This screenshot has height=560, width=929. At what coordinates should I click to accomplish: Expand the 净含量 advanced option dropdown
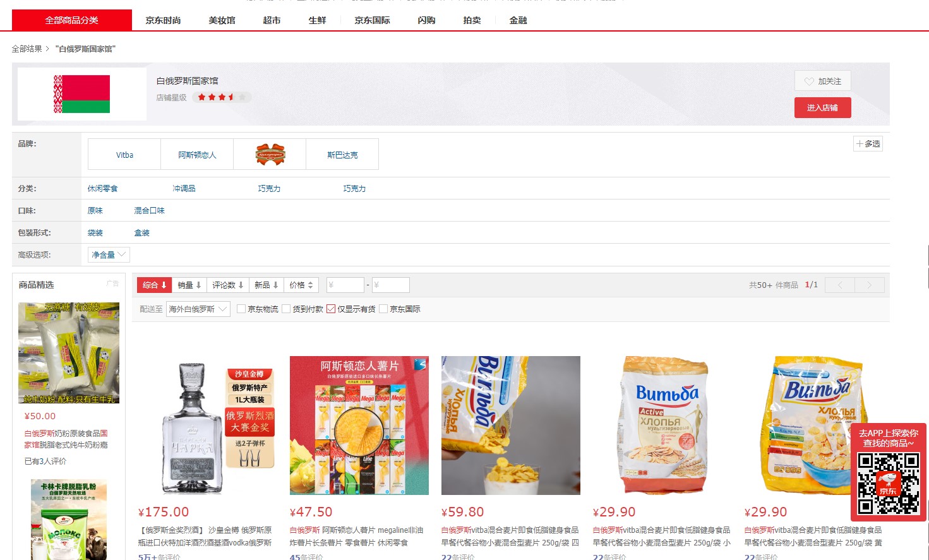point(109,254)
